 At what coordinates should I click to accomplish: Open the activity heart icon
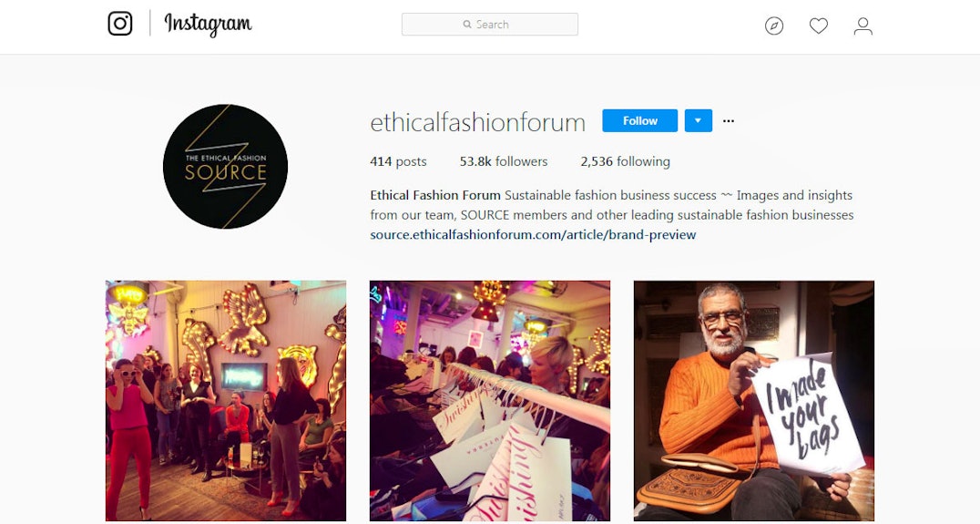click(x=818, y=26)
